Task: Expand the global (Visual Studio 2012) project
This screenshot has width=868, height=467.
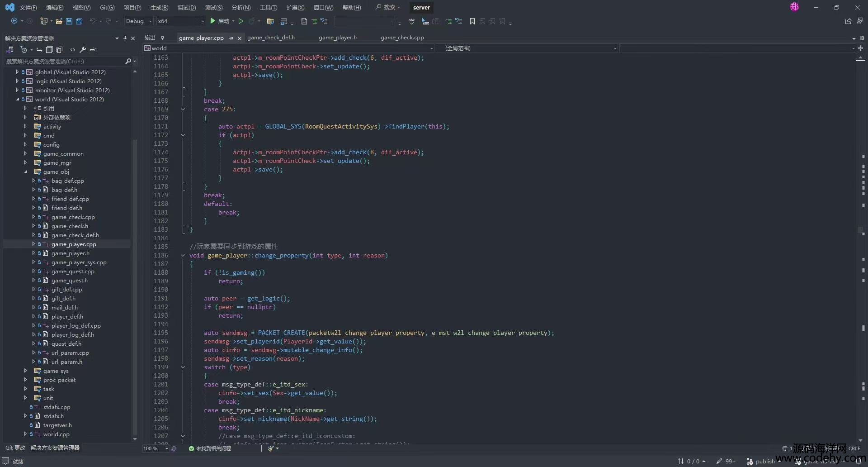Action: (x=17, y=72)
